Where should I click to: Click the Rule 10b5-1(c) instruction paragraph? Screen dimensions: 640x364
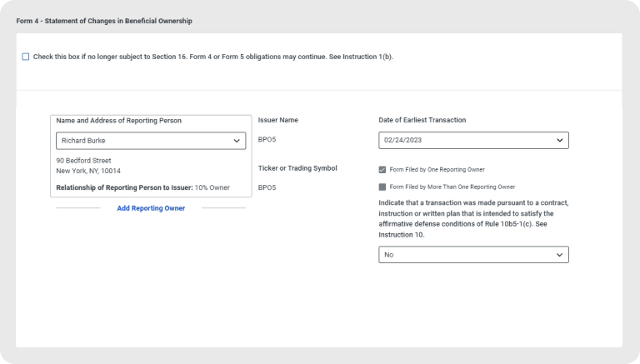pyautogui.click(x=473, y=219)
